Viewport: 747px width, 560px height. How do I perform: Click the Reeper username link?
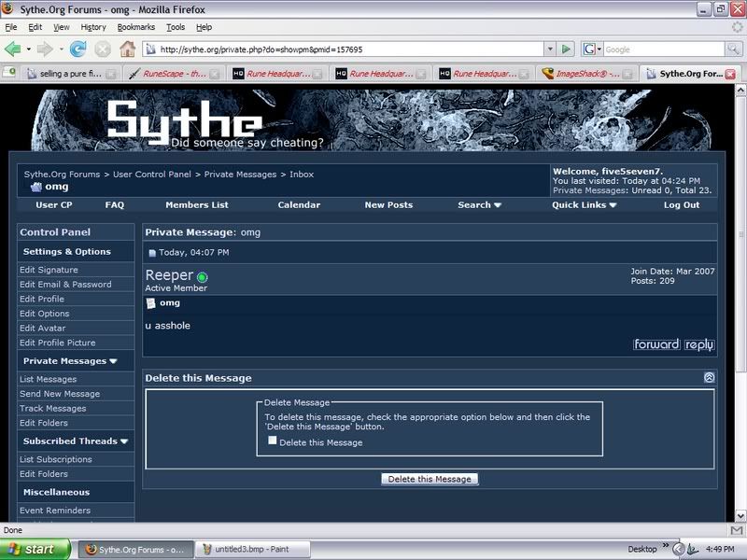tap(169, 275)
